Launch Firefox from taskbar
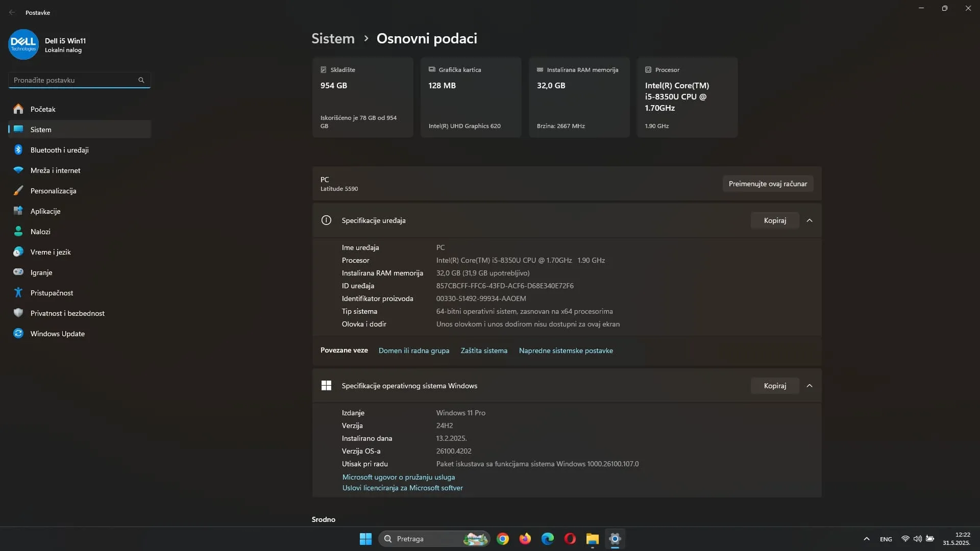This screenshot has width=980, height=551. (525, 539)
